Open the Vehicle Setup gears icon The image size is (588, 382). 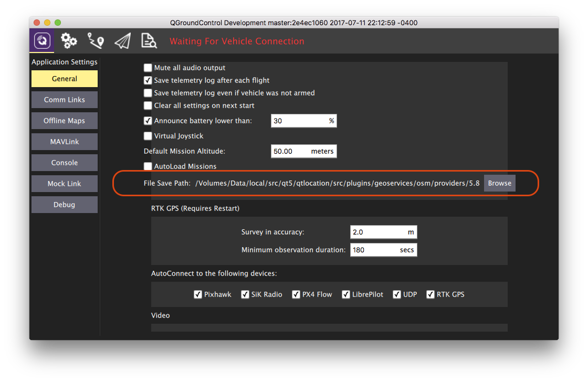69,40
